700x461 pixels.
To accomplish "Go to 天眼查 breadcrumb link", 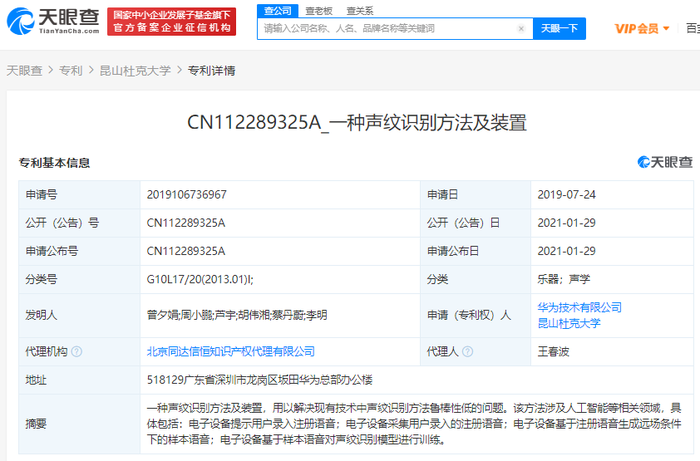I will [24, 71].
